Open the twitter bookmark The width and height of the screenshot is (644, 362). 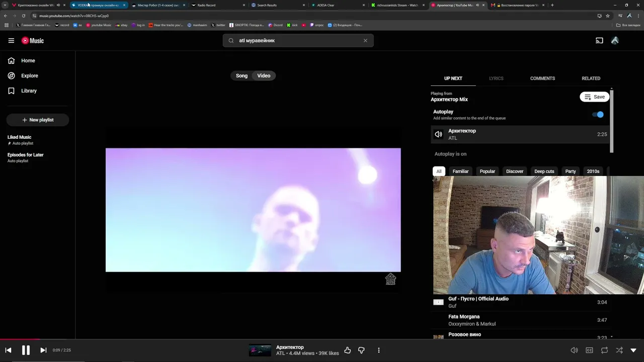pyautogui.click(x=218, y=25)
